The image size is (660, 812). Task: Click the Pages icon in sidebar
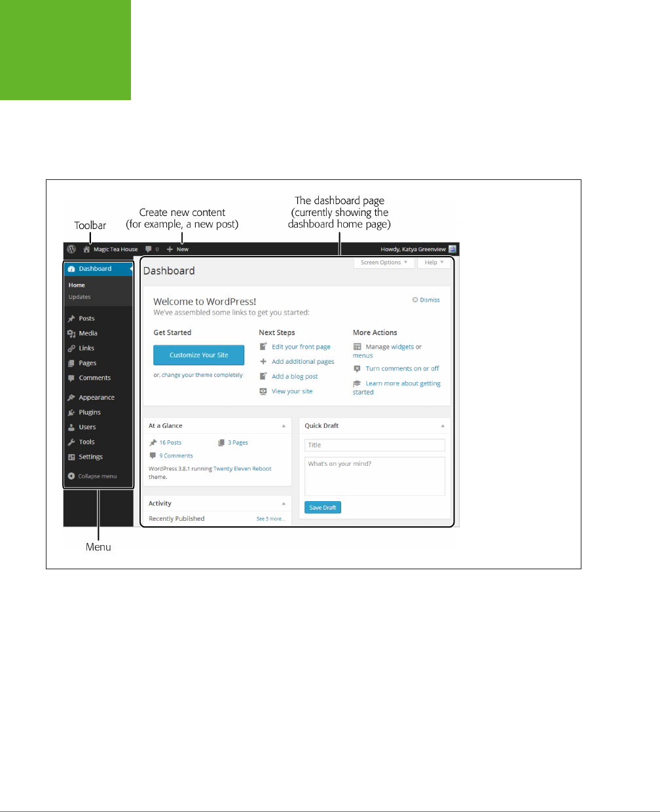coord(71,363)
